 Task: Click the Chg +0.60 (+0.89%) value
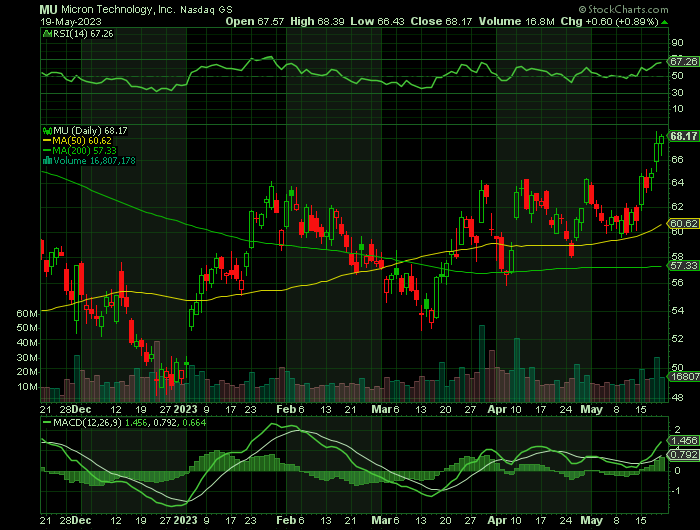[x=609, y=21]
